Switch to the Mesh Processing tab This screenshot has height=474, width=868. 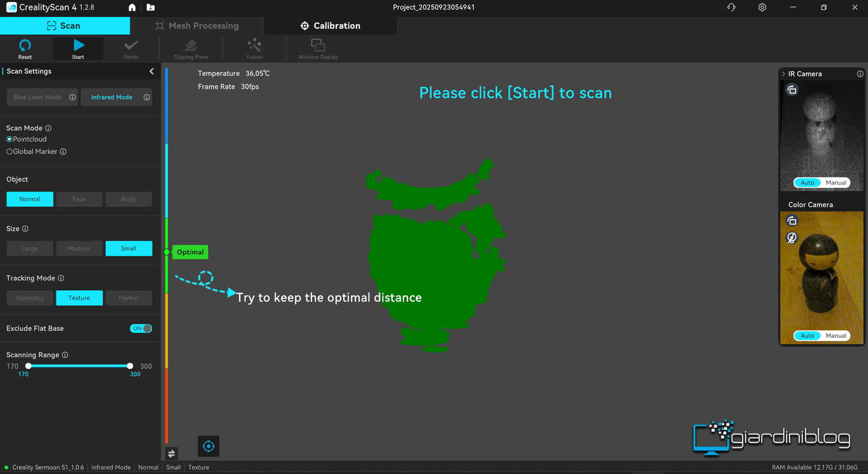tap(197, 25)
